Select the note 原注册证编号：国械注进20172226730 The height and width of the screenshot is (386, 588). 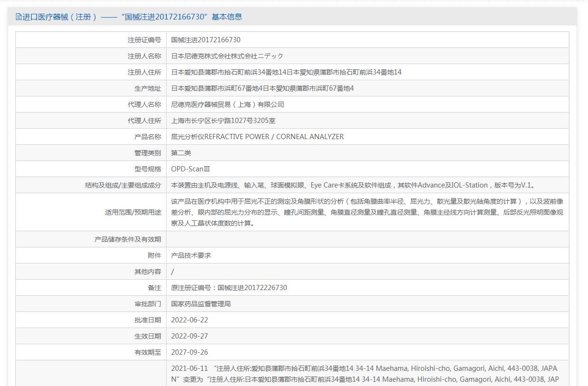[229, 288]
